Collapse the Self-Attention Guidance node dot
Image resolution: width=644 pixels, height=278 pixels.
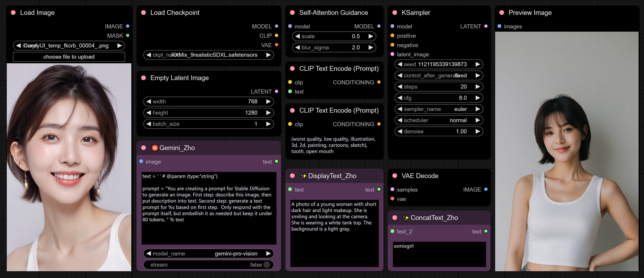[x=292, y=13]
